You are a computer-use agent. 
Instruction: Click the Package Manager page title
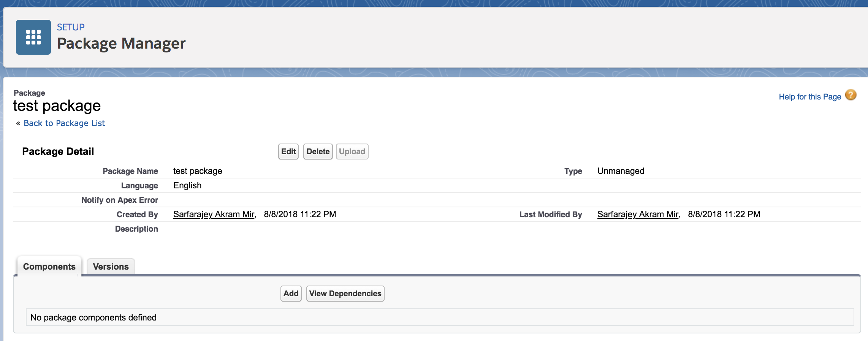(x=121, y=43)
